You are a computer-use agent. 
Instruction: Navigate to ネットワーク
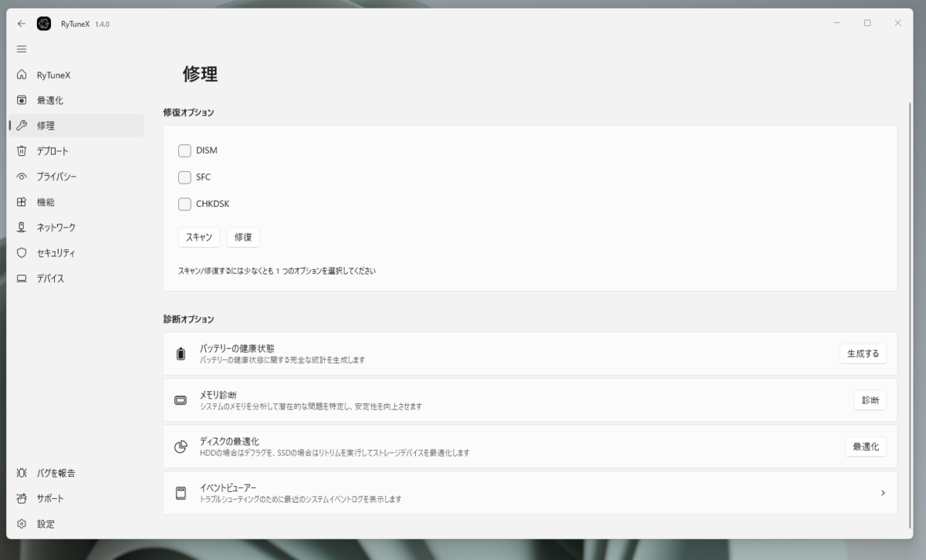76,228
